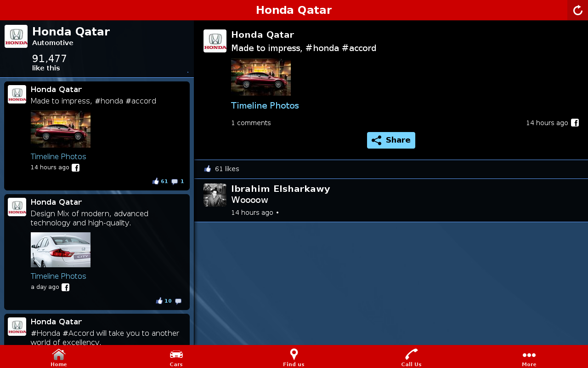Click the 'Design Mix of modern' post text
The width and height of the screenshot is (588, 368).
[90, 218]
